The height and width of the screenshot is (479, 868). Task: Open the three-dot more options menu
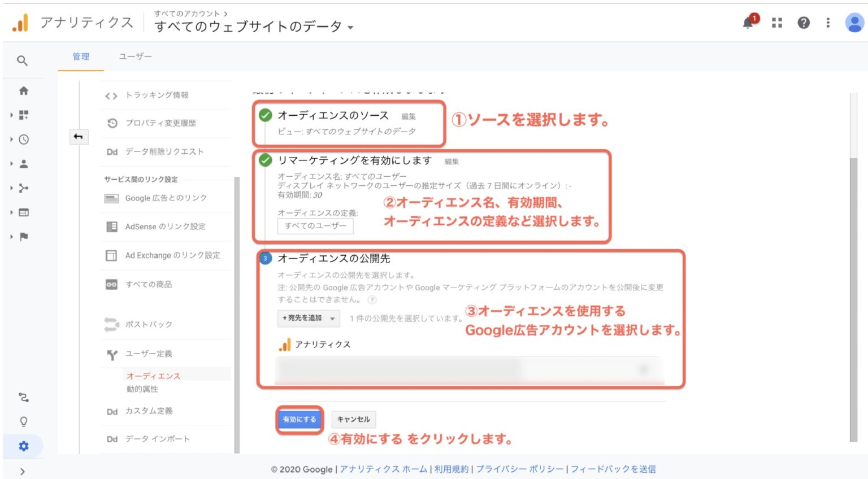click(828, 23)
